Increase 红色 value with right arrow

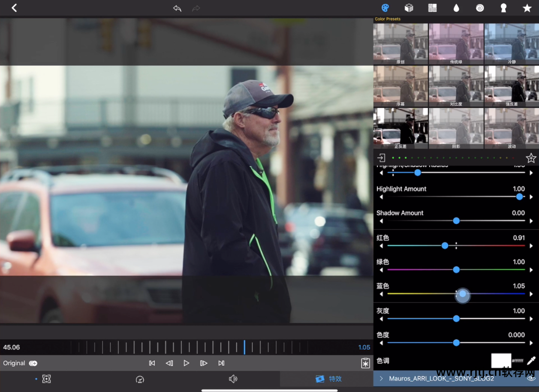531,246
